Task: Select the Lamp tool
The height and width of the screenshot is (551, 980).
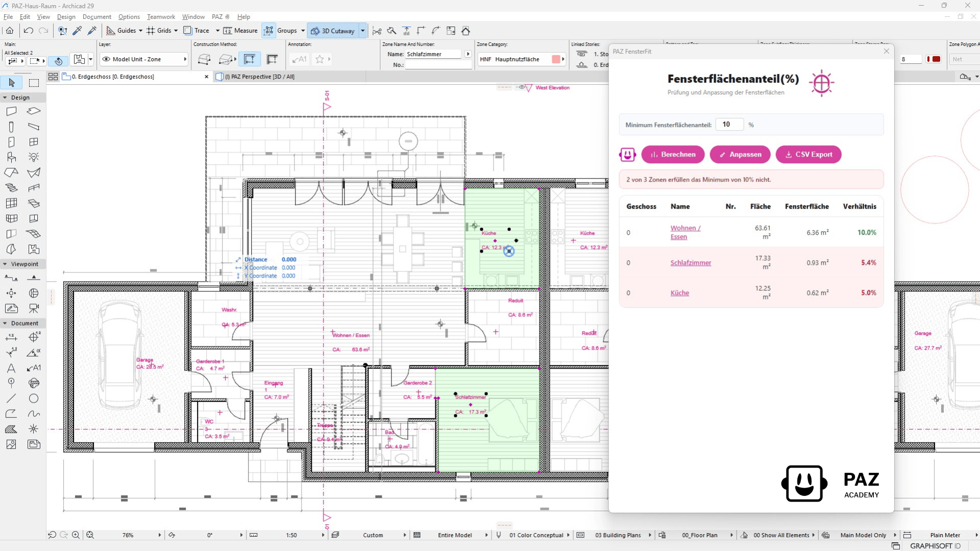Action: (34, 157)
